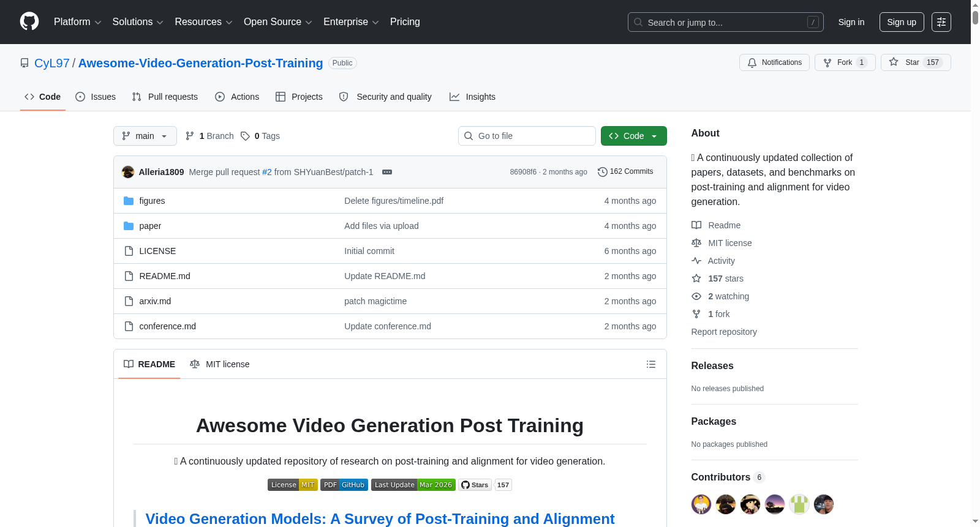Open the green Code dropdown button
This screenshot has width=980, height=527.
click(x=634, y=136)
